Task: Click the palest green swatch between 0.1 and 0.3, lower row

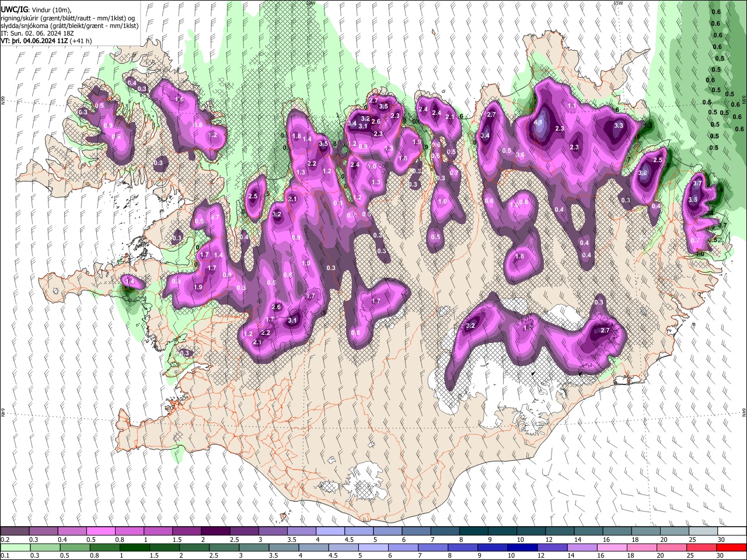Action: 15,547
